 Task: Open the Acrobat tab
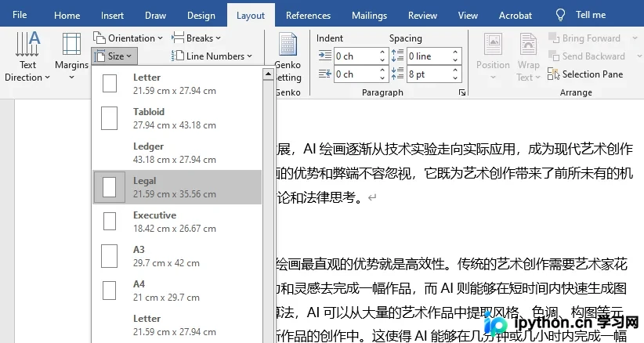515,16
